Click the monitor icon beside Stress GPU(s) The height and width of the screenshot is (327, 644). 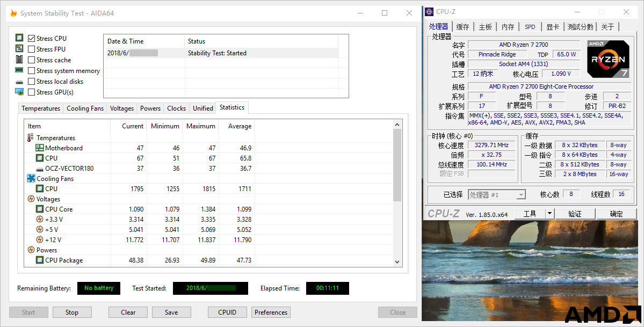point(19,92)
